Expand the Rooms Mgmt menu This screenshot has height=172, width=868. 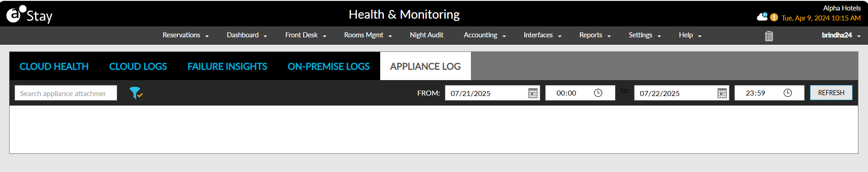[368, 35]
